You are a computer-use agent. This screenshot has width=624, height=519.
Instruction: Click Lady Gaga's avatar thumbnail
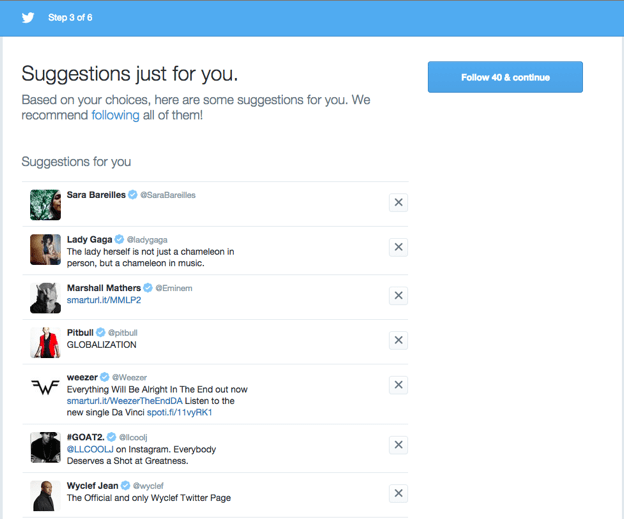45,249
